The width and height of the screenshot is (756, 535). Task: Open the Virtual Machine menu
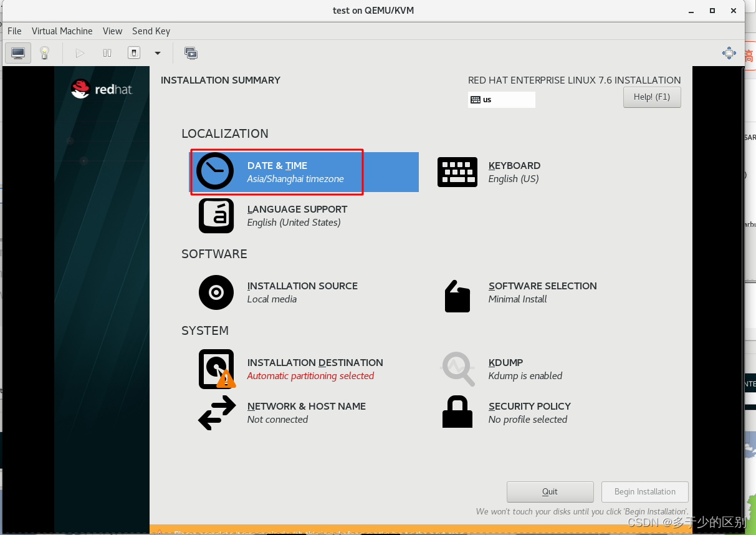(x=62, y=31)
